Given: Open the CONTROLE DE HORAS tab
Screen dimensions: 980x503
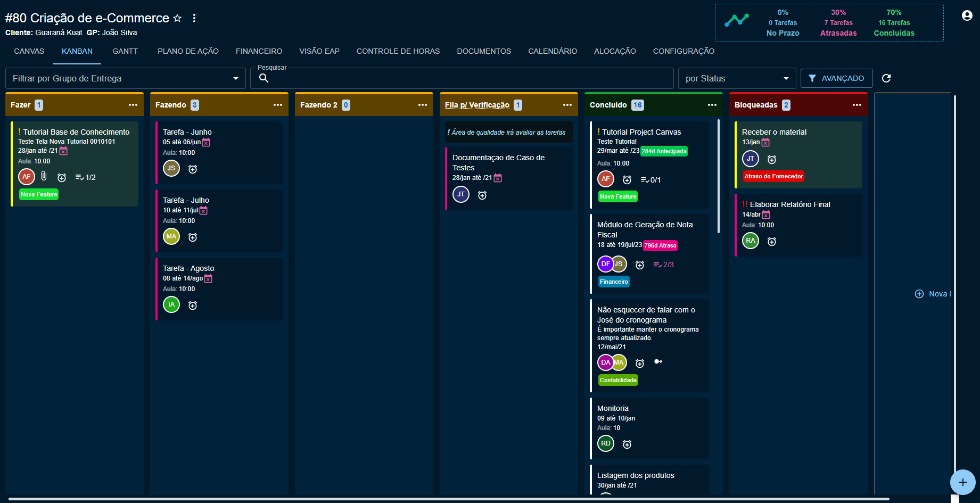Looking at the screenshot, I should pyautogui.click(x=398, y=51).
